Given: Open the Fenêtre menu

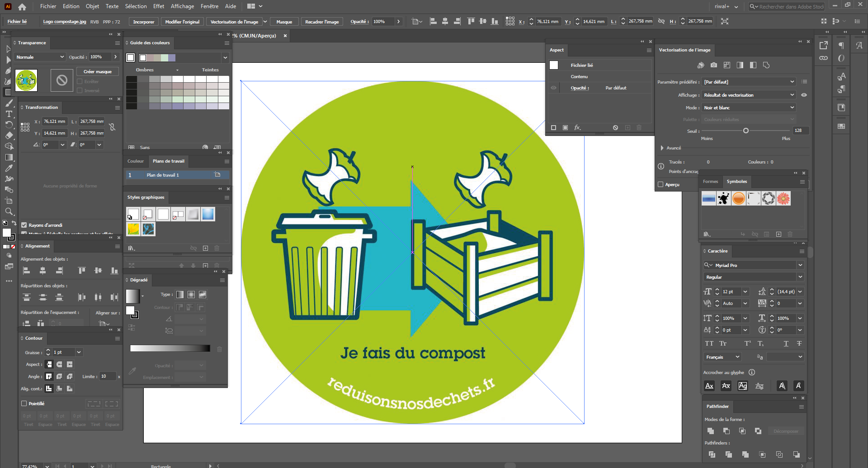Looking at the screenshot, I should (x=209, y=6).
